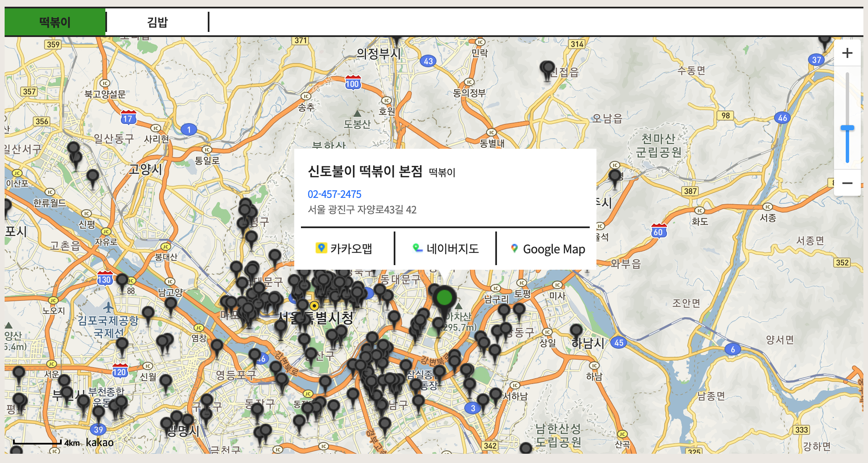This screenshot has height=463, width=868.
Task: Open the location in Google Map
Action: 547,248
